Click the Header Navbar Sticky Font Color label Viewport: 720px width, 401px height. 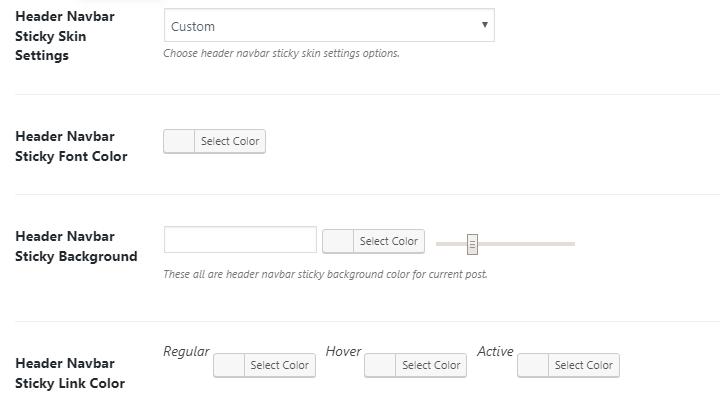[71, 146]
